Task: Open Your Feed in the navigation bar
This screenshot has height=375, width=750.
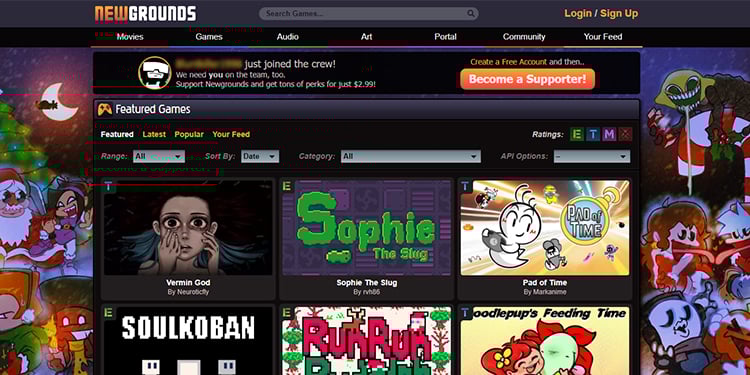Action: (603, 37)
